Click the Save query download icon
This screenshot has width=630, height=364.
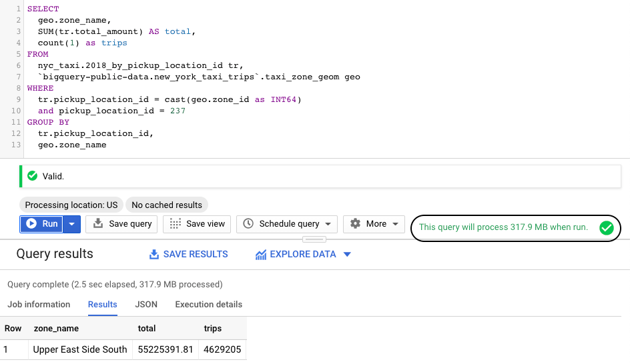pos(98,223)
